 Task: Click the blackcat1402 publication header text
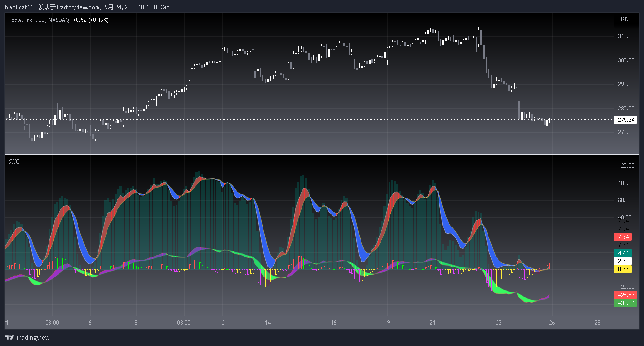tap(88, 7)
